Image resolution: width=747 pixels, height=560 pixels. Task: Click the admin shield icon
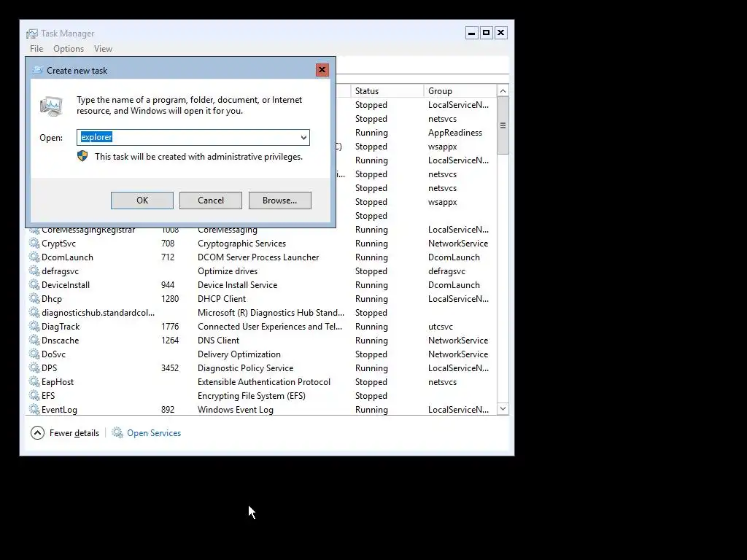[82, 156]
